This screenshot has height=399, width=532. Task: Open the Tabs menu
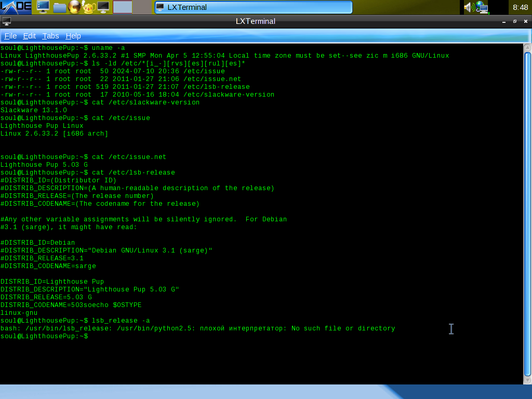coord(50,36)
